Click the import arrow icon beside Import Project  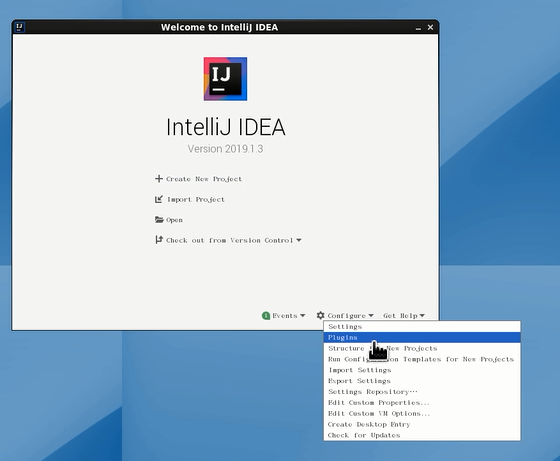click(159, 199)
